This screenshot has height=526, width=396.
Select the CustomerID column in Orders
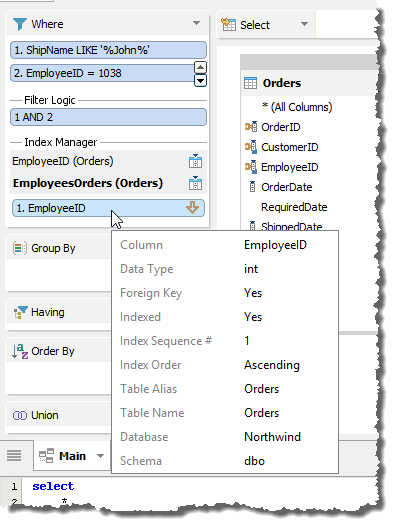[x=290, y=147]
